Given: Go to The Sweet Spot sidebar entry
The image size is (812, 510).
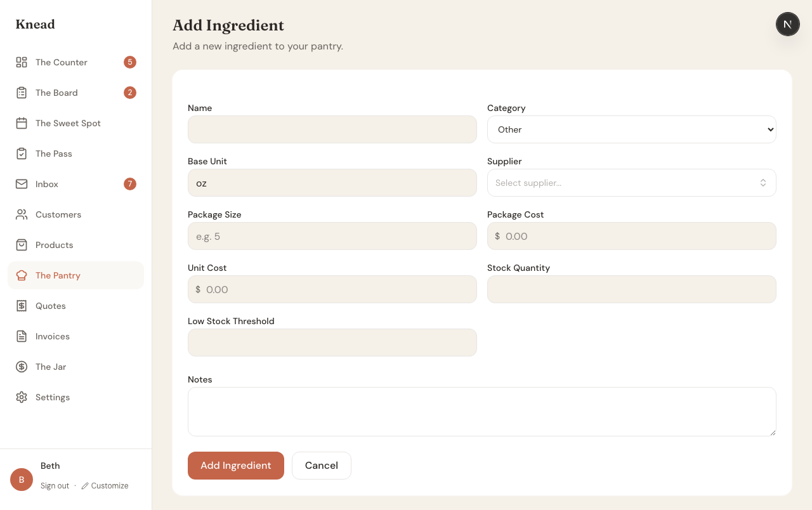Looking at the screenshot, I should tap(68, 123).
